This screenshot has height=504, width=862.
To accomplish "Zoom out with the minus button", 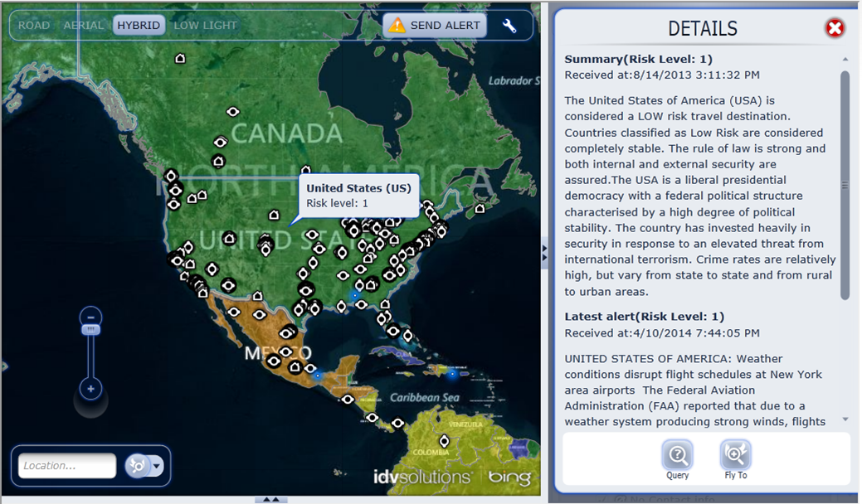I will click(91, 316).
